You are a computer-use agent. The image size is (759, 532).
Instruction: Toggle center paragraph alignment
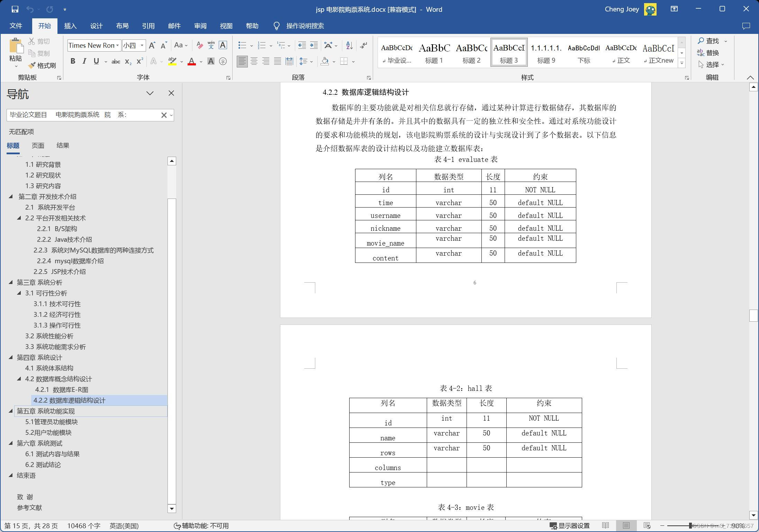click(x=254, y=62)
